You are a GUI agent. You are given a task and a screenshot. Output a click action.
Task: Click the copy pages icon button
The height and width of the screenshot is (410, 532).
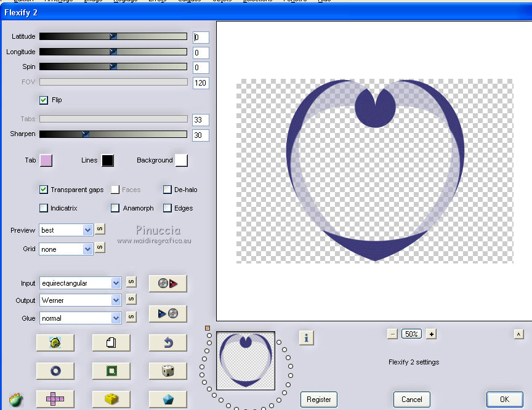111,342
